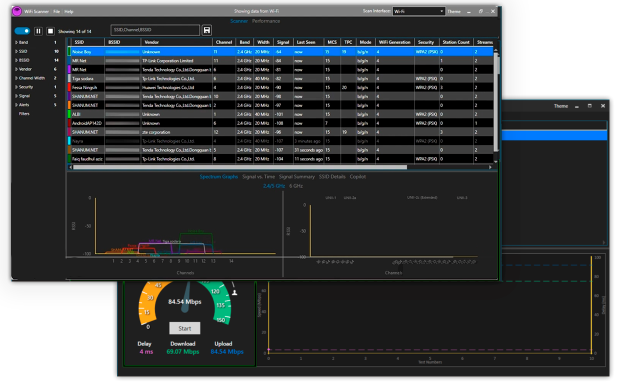This screenshot has height=383, width=620.
Task: Expand the Vendor filter group
Action: pyautogui.click(x=23, y=69)
